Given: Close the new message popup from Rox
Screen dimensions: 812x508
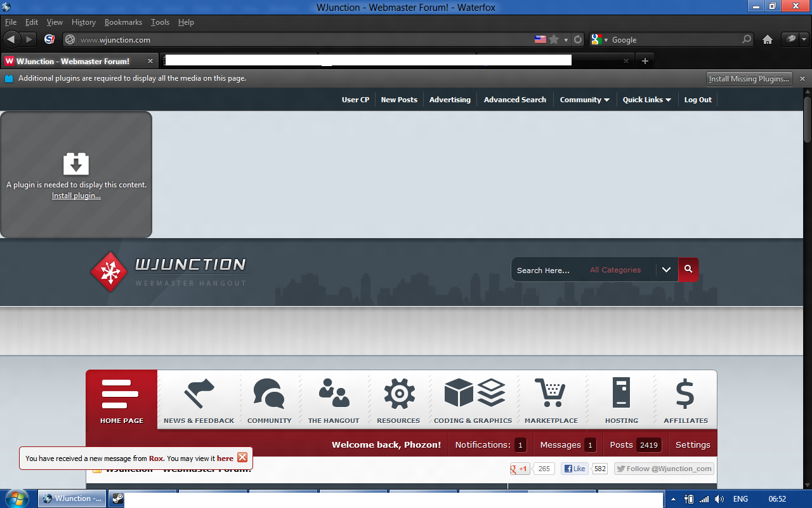Looking at the screenshot, I should [x=242, y=458].
